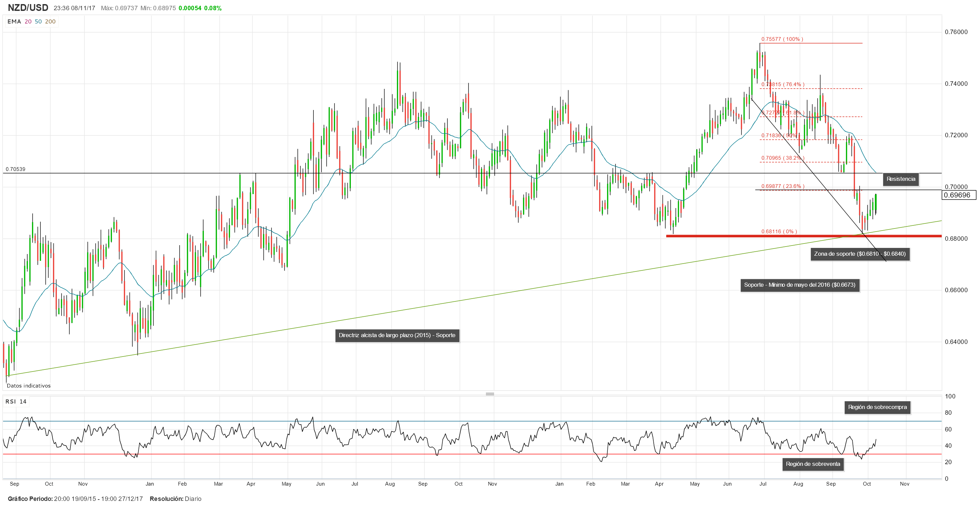Click the Resistencia annotation box
Viewport: 980px width, 505px height.
(900, 179)
